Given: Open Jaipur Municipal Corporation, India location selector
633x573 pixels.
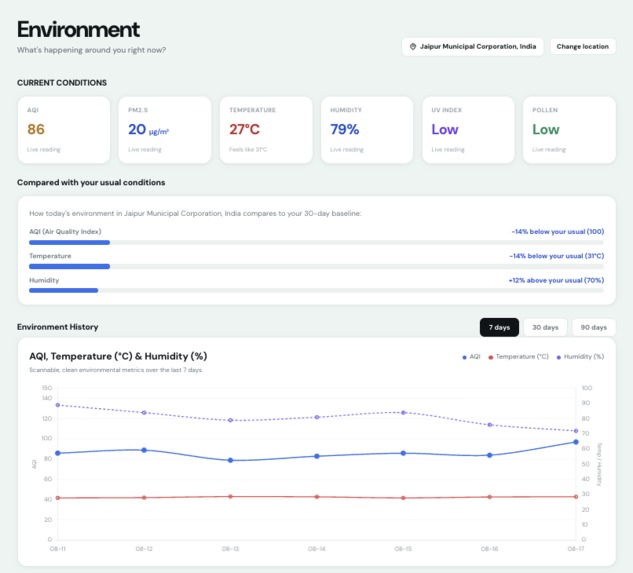Looking at the screenshot, I should (472, 47).
